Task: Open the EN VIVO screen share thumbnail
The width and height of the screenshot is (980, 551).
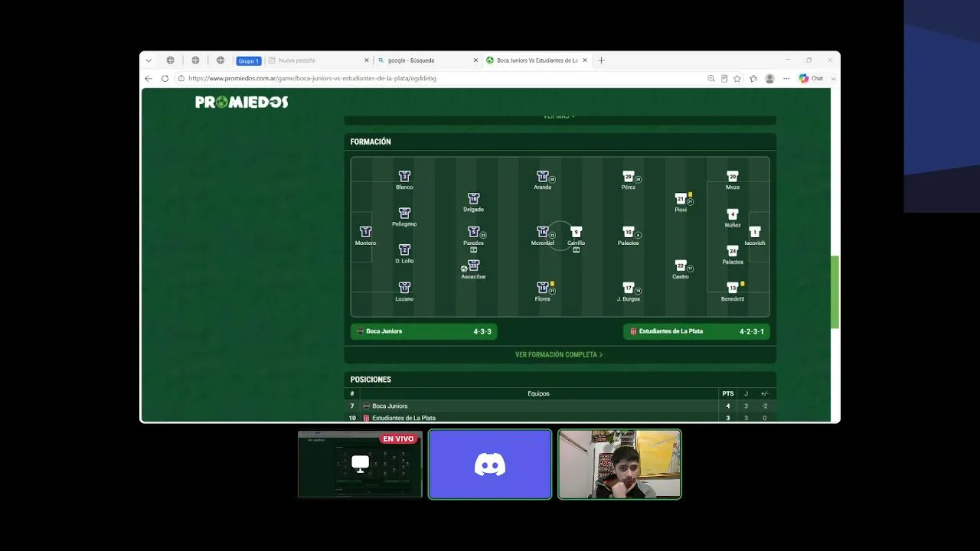Action: 360,464
